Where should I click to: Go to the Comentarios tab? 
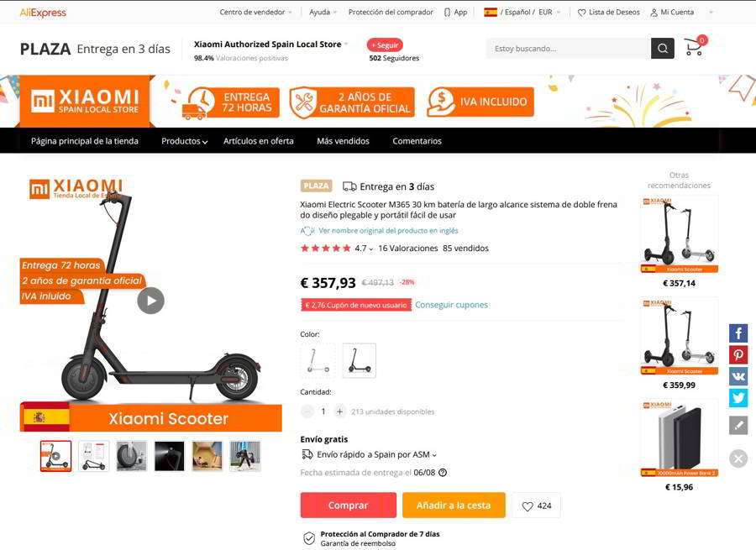[x=417, y=141]
